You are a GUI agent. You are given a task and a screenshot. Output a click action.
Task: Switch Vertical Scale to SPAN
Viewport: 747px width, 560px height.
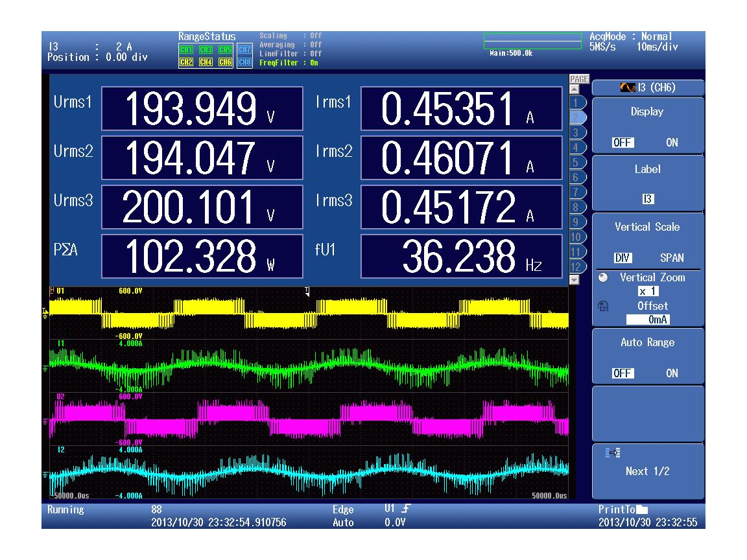click(672, 258)
